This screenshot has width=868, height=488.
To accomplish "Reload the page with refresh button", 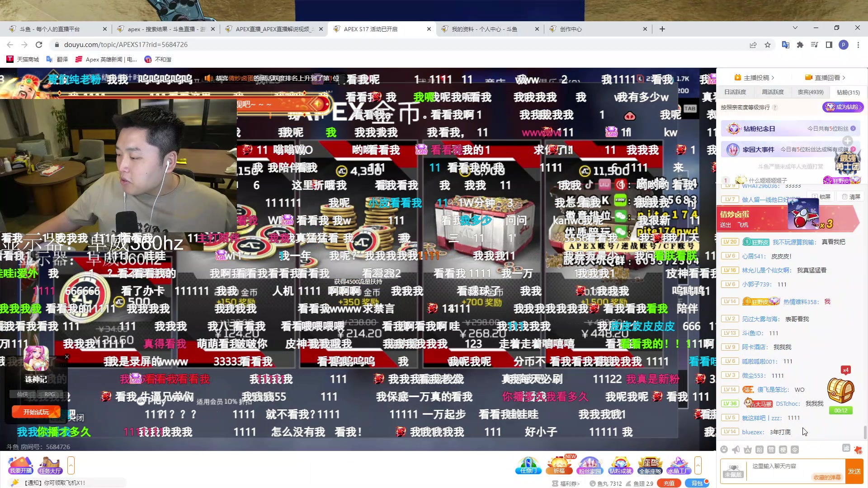I will [x=39, y=45].
